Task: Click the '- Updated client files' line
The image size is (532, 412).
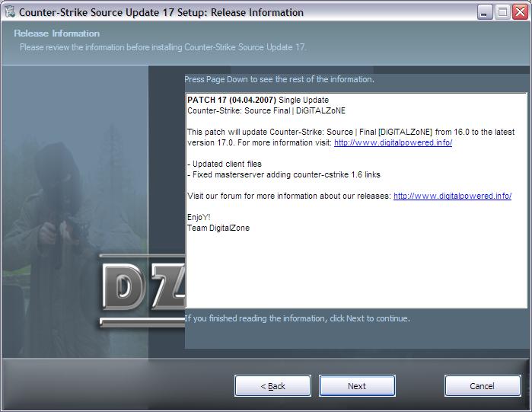Action: [x=225, y=164]
